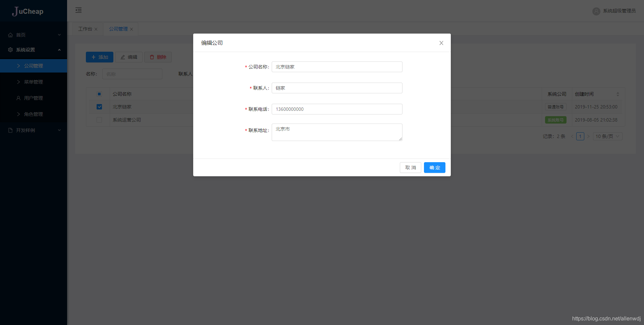Go to previous page arrow
Image resolution: width=644 pixels, height=325 pixels.
tap(572, 136)
